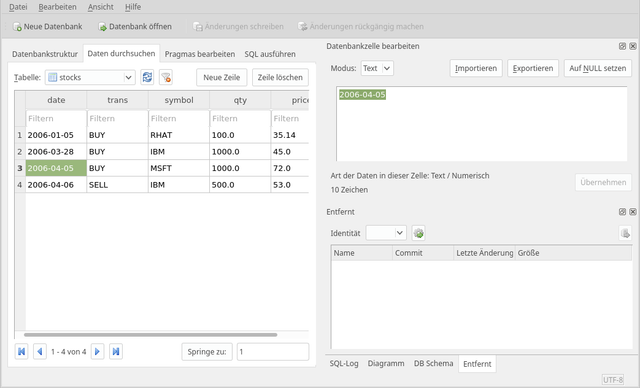Select cell RHAT
Screen dimensions: 640x388
click(179, 135)
